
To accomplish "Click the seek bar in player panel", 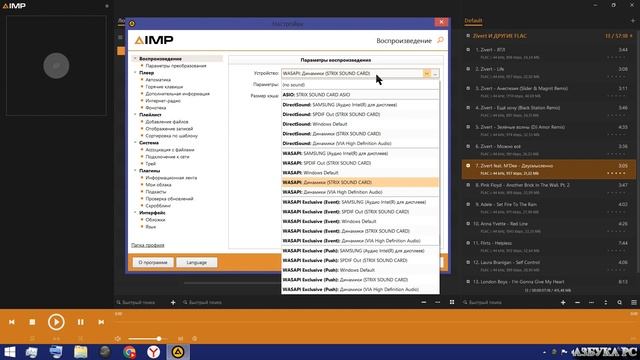I will tap(373, 322).
